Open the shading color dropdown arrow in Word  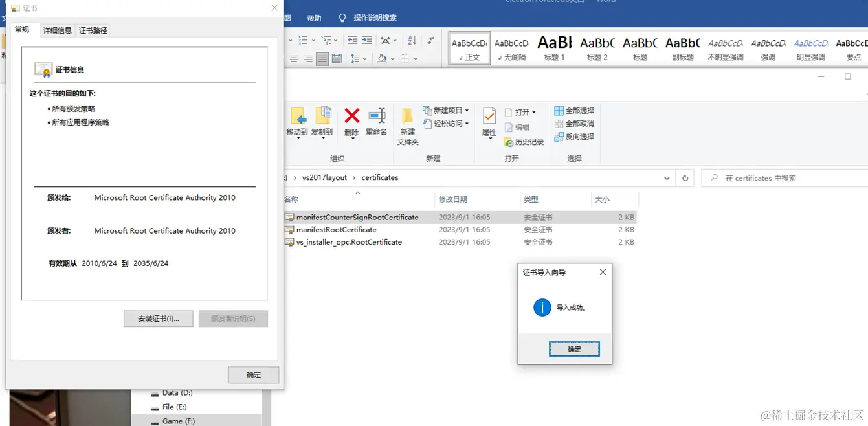(392, 59)
